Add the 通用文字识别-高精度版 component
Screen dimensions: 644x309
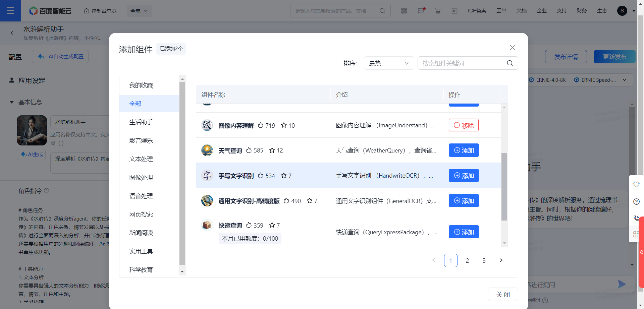pos(464,200)
